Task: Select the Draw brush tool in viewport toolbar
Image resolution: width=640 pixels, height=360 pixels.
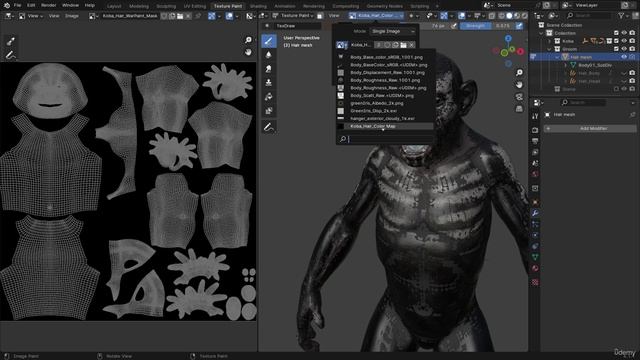Action: tap(269, 41)
